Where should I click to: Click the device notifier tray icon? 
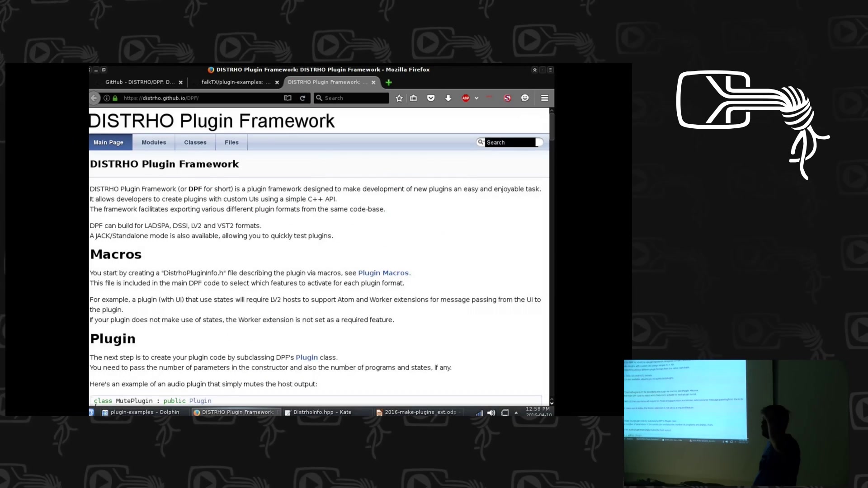pos(505,413)
